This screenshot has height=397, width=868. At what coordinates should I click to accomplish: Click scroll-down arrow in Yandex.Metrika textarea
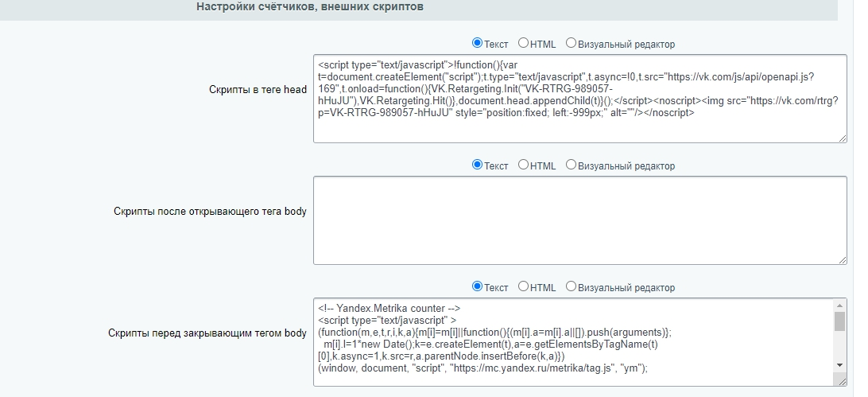(x=839, y=364)
